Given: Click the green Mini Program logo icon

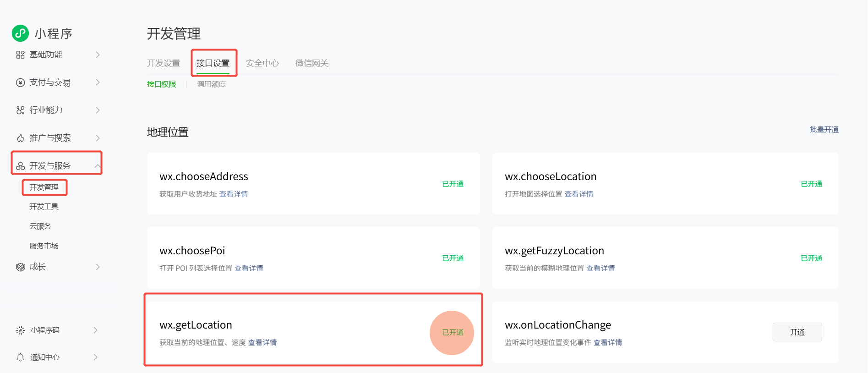Looking at the screenshot, I should point(20,33).
